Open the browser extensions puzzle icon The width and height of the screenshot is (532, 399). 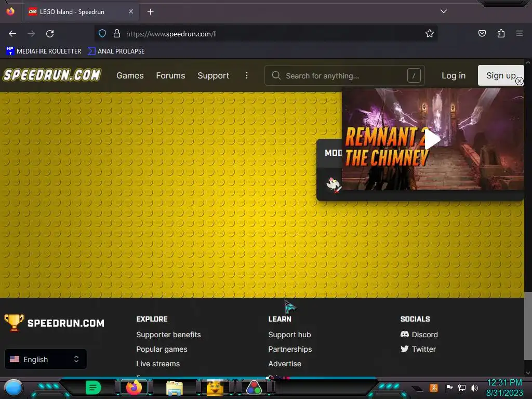(x=501, y=33)
